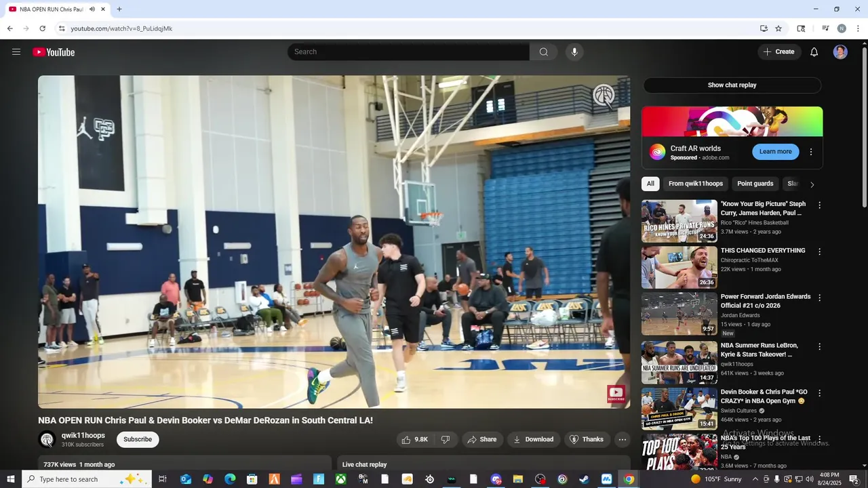This screenshot has width=868, height=488.
Task: Click the Create button
Action: point(779,52)
